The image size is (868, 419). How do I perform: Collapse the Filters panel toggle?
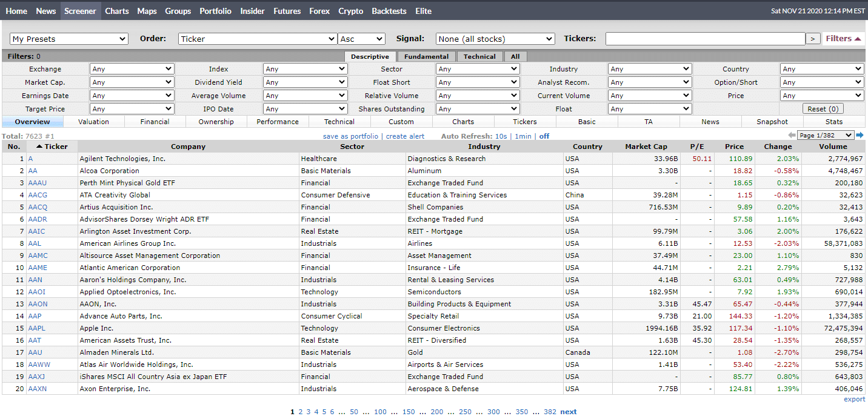843,39
